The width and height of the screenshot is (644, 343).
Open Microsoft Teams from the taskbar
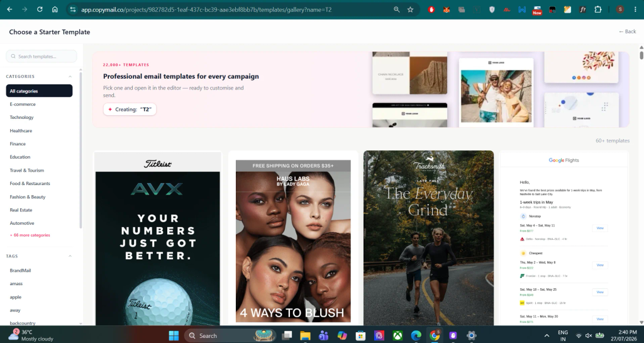pos(324,335)
